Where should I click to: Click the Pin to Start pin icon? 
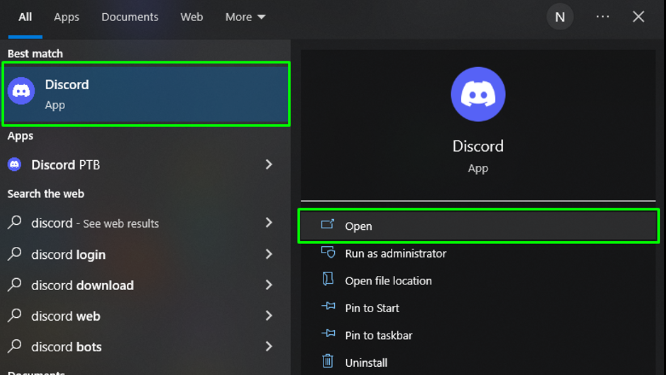328,306
